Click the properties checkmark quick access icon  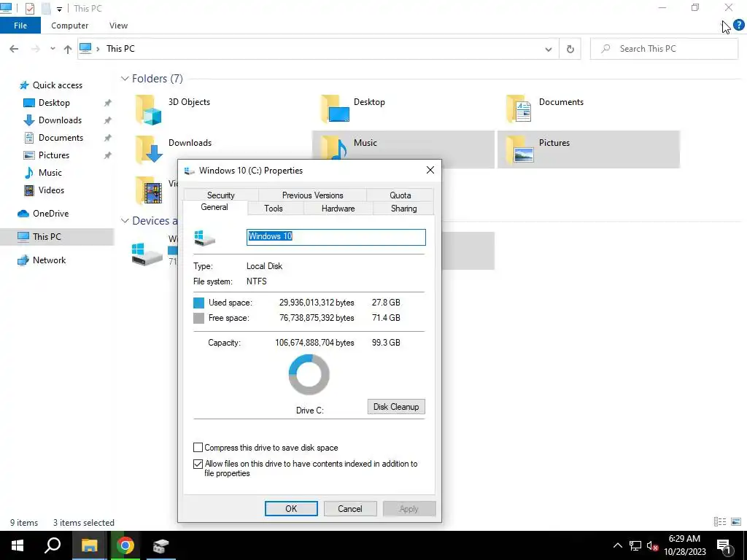pyautogui.click(x=29, y=8)
